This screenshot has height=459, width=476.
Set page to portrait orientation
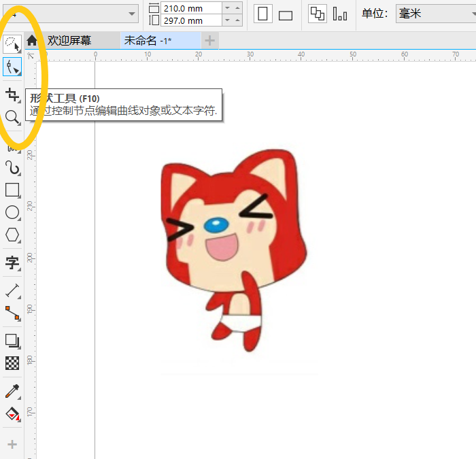(x=263, y=14)
